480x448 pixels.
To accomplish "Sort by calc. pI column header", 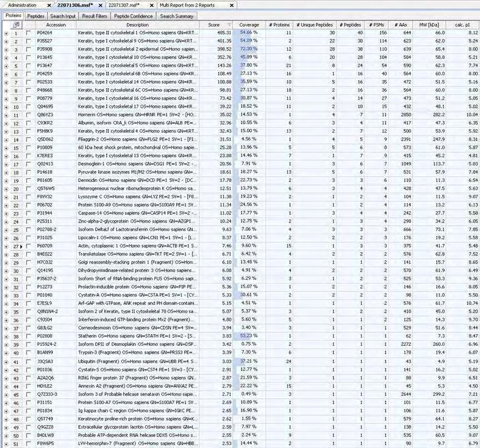I will pyautogui.click(x=463, y=25).
